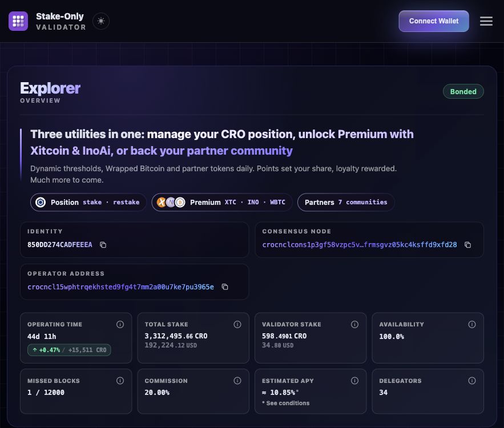This screenshot has height=428, width=504.
Task: Click the 10.85% estimated APY value
Action: tap(280, 393)
